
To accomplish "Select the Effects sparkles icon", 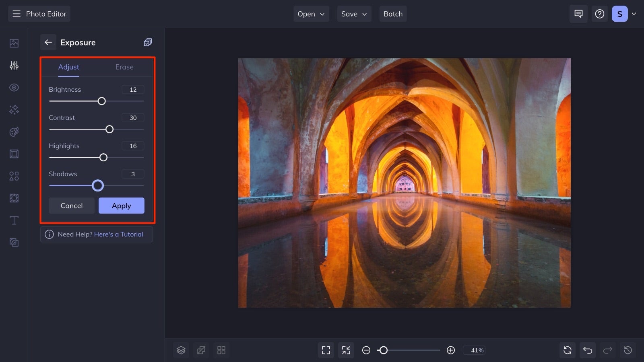I will pos(14,109).
